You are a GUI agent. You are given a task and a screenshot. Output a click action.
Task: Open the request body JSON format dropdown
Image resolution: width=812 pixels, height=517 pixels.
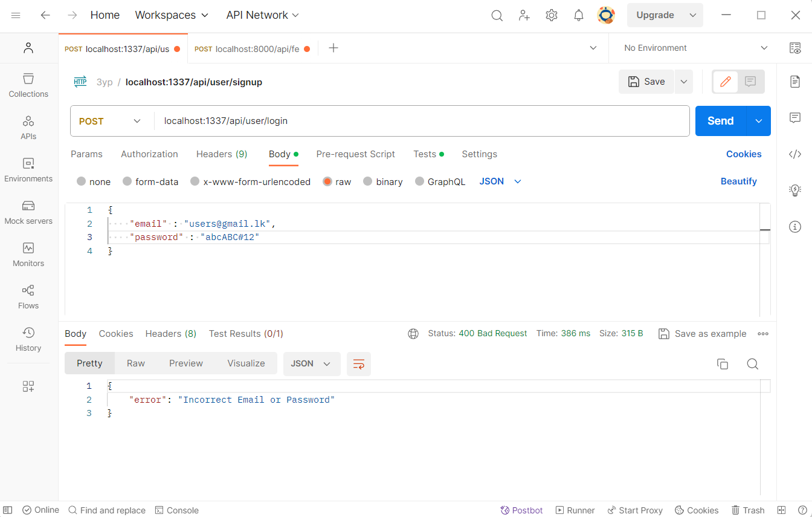(500, 181)
